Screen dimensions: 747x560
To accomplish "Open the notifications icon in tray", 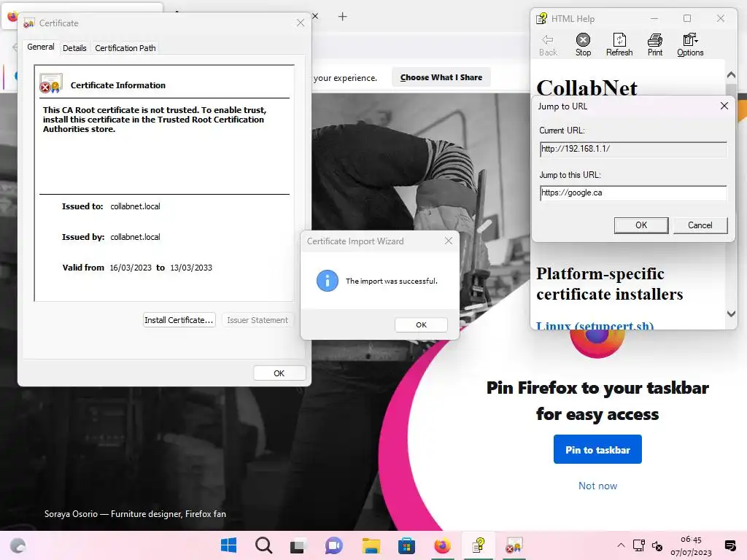I will click(729, 545).
